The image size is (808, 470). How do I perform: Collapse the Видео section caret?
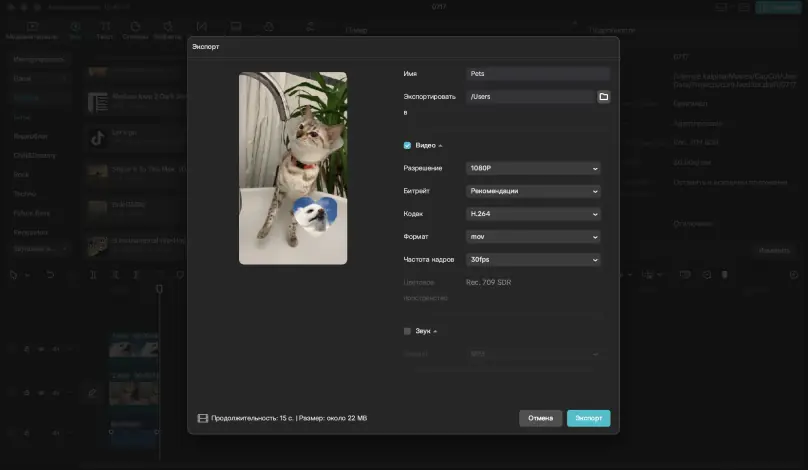click(440, 146)
